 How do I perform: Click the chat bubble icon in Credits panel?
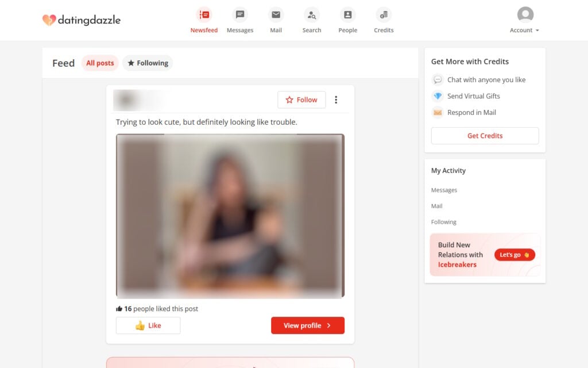(x=438, y=79)
